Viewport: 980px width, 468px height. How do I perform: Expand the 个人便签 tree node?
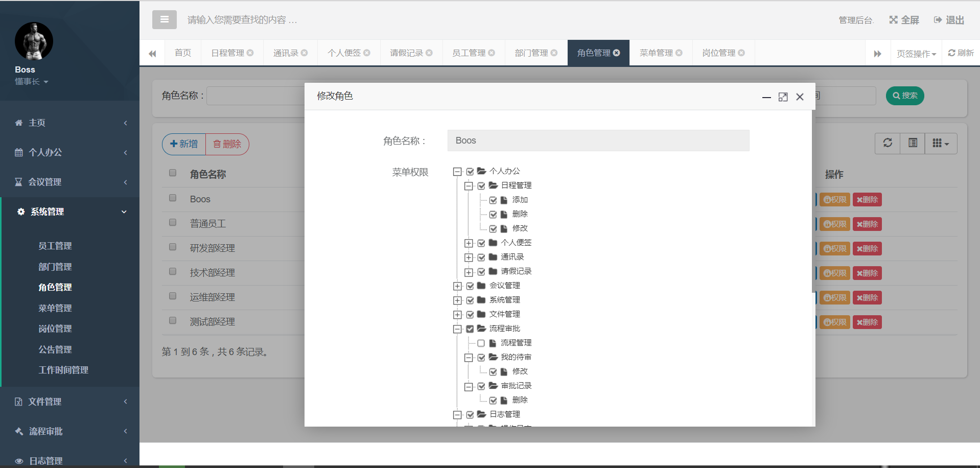point(469,243)
